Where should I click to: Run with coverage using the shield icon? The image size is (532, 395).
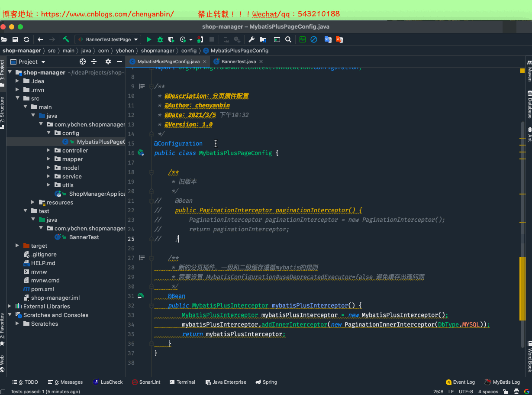pos(171,39)
